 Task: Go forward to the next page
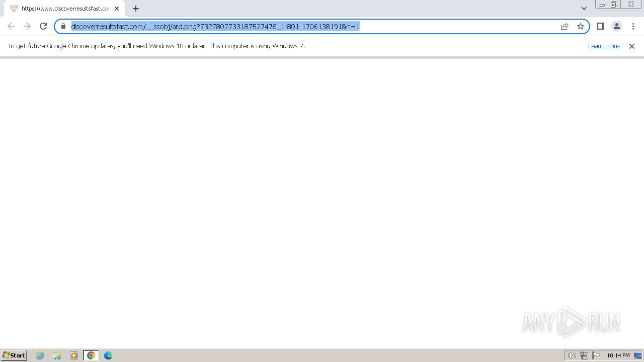(27, 26)
